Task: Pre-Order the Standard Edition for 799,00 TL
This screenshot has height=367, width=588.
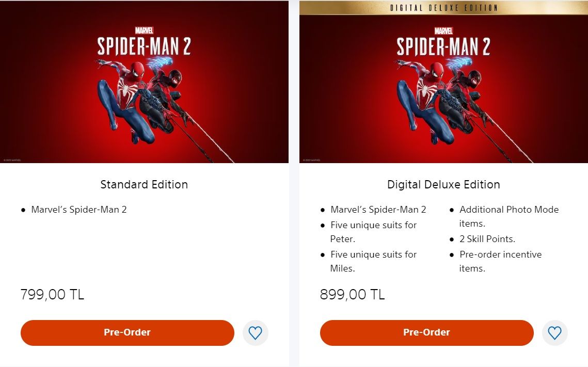Action: pos(128,332)
